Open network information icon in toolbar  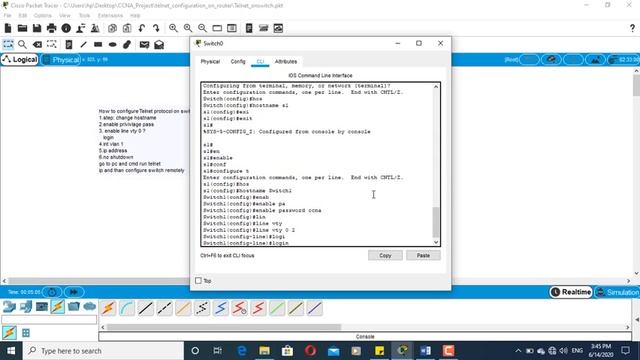(x=66, y=28)
